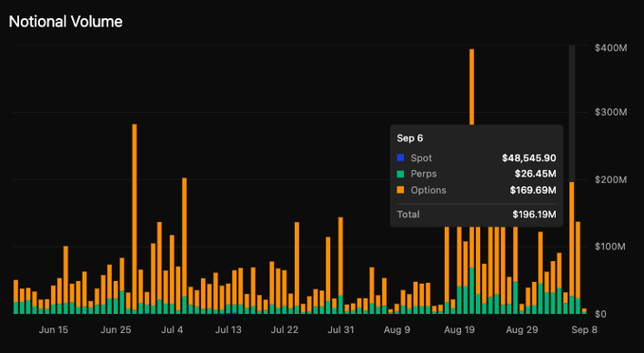644x353 pixels.
Task: Click the orange Options swatch in tooltip
Action: (400, 190)
